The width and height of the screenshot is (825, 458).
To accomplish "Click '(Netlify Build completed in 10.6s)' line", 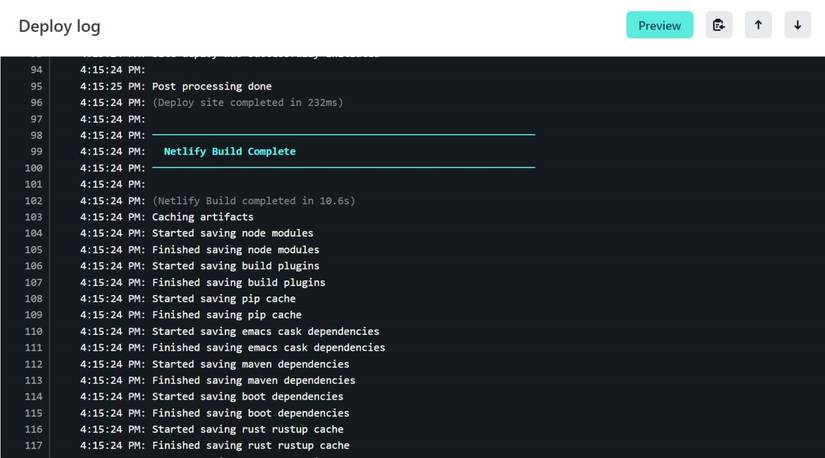I will pos(254,201).
